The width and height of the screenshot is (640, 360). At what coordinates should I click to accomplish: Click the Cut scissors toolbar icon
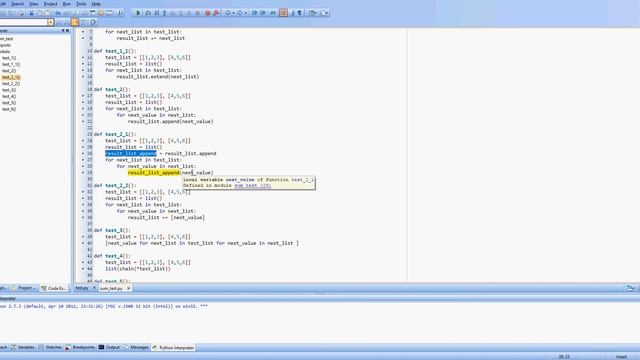[x=31, y=13]
